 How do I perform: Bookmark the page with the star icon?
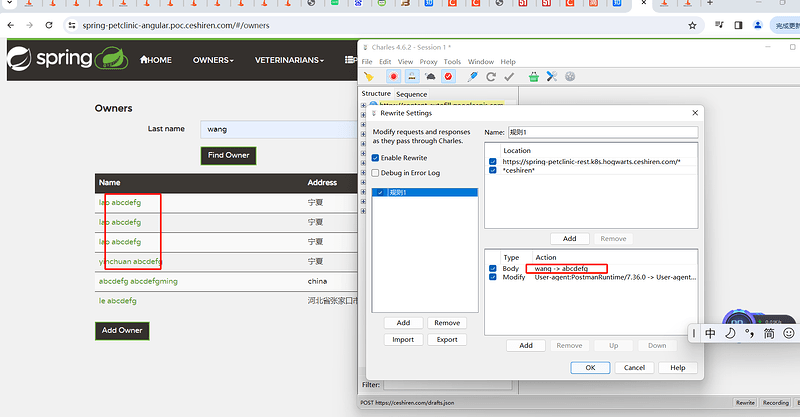(692, 26)
